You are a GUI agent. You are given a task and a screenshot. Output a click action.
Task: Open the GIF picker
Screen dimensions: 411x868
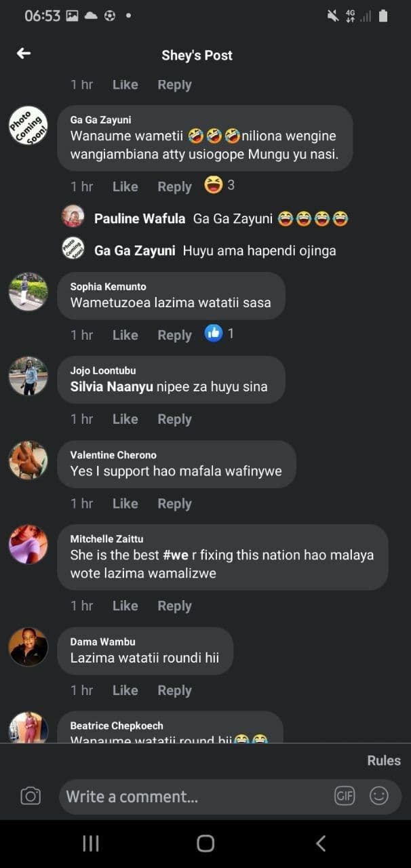coord(345,795)
